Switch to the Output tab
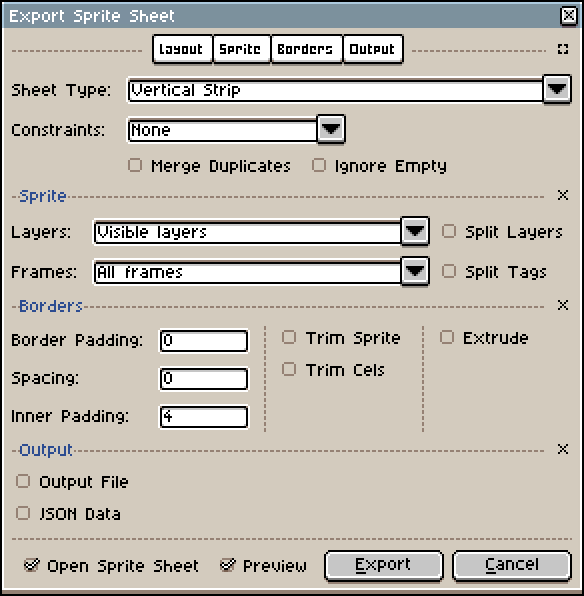 [x=373, y=49]
